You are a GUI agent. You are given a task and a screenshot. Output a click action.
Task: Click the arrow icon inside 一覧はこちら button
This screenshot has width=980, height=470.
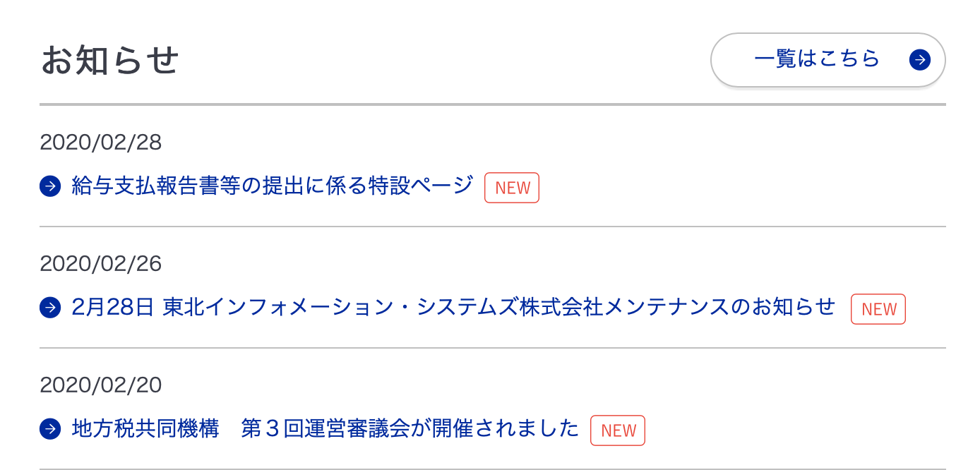point(919,60)
